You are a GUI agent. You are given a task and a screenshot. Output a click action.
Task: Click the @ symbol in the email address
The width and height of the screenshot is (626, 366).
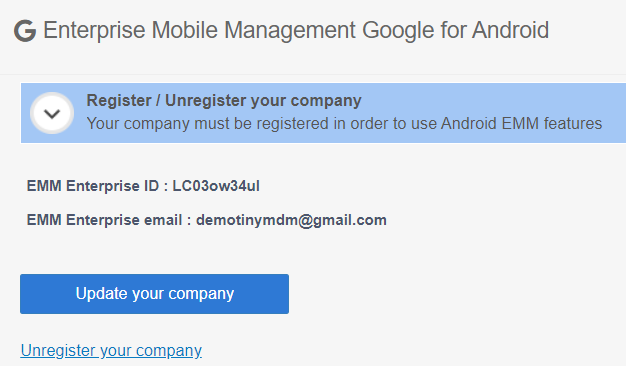click(x=305, y=220)
